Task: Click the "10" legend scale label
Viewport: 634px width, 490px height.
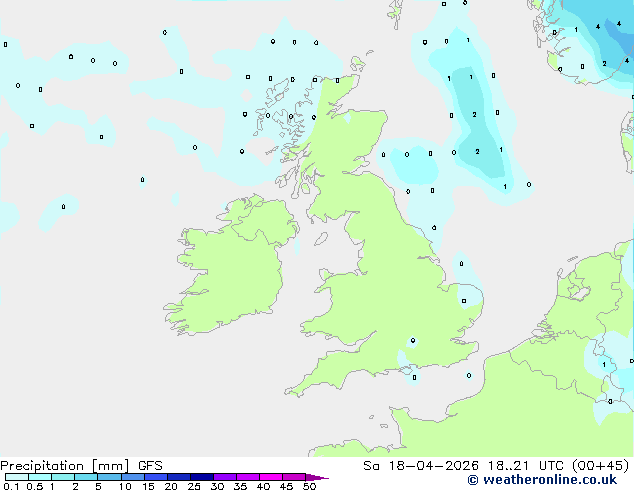Action: [x=125, y=486]
